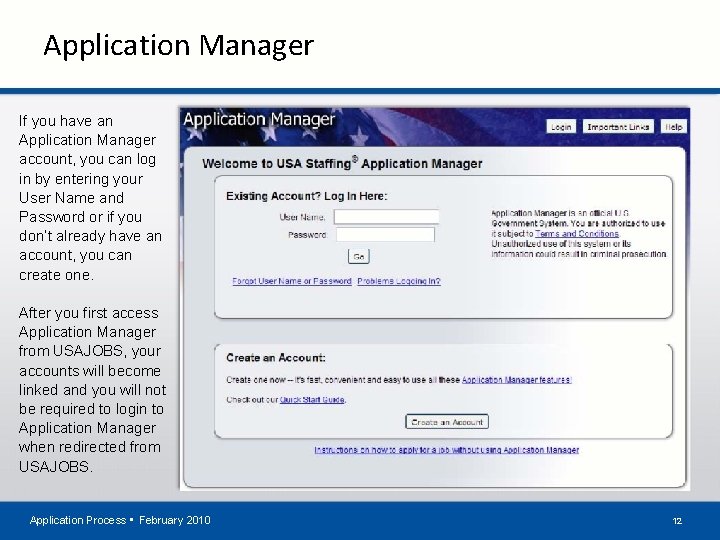
Task: Open the Quick Start Guide link
Action: 312,399
